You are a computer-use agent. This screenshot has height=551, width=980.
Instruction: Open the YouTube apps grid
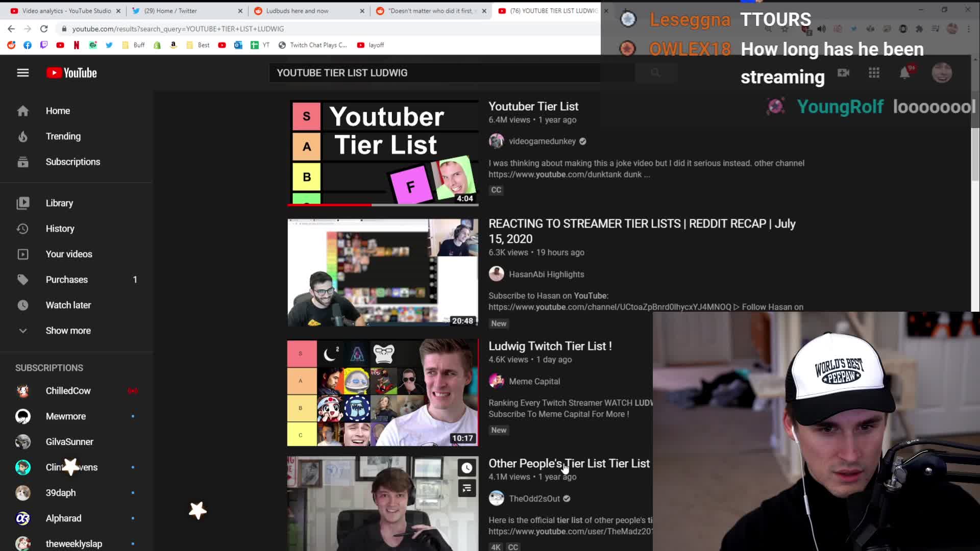(874, 73)
